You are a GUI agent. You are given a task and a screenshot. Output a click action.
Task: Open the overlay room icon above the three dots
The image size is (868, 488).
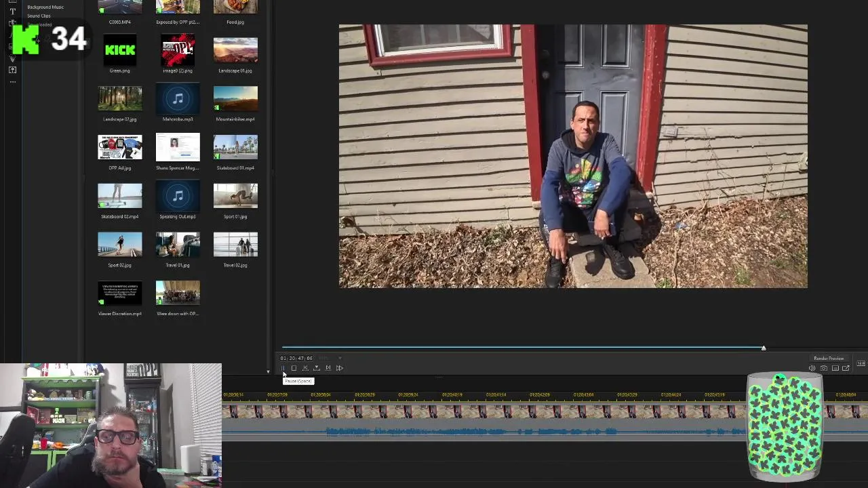[x=12, y=70]
